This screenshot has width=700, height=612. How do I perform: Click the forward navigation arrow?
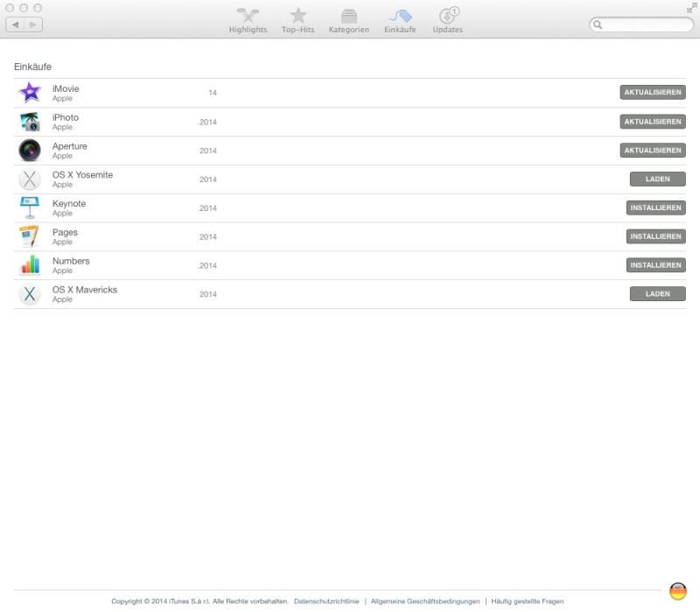click(33, 25)
